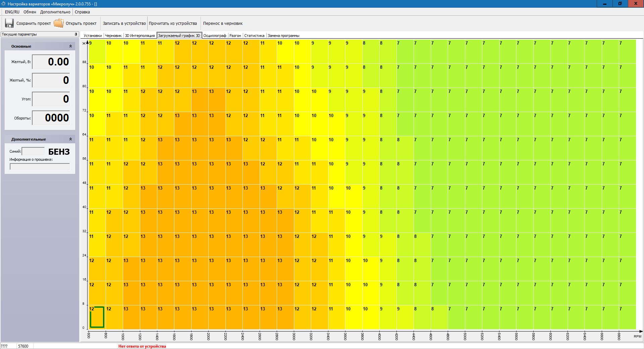Restore the window with the maximize button
Screen dimensions: 644x349
pyautogui.click(x=620, y=4)
